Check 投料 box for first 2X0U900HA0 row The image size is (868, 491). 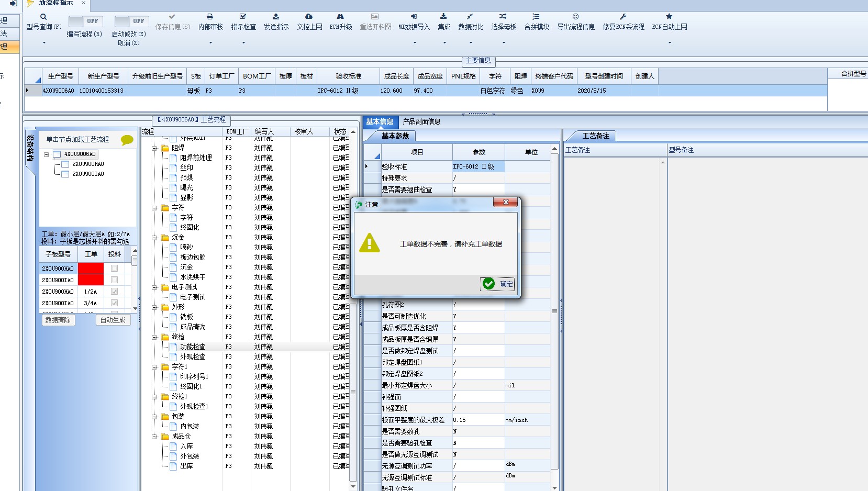[114, 269]
